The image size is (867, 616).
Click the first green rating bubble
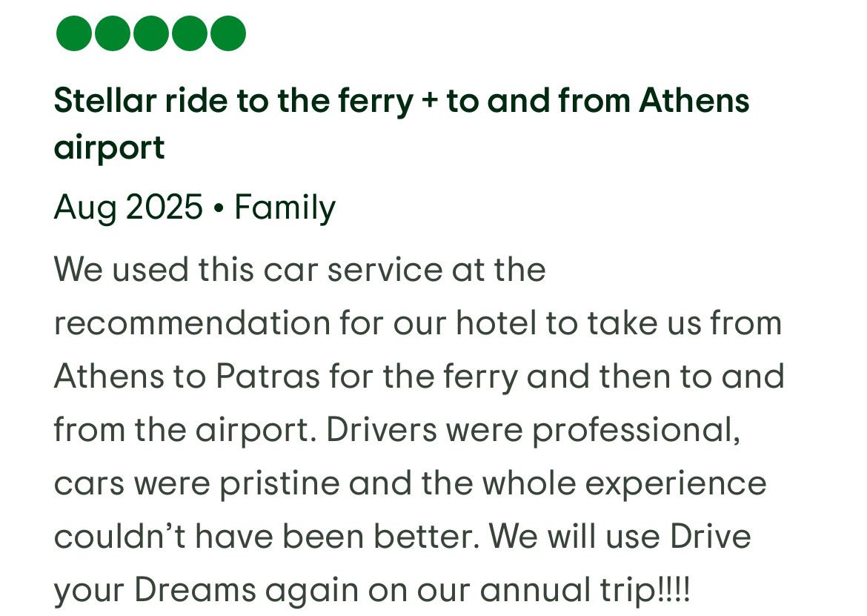coord(73,33)
